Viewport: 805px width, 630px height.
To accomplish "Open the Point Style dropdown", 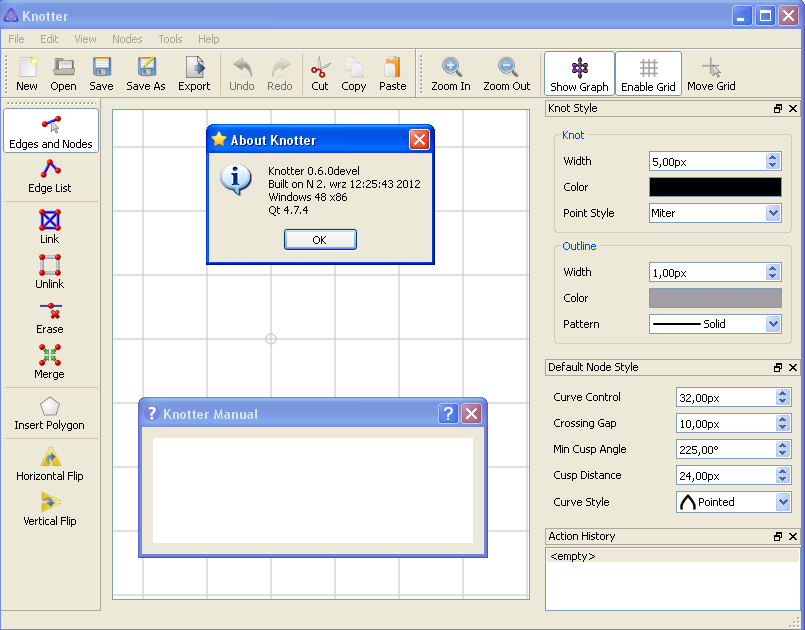I will click(x=715, y=213).
